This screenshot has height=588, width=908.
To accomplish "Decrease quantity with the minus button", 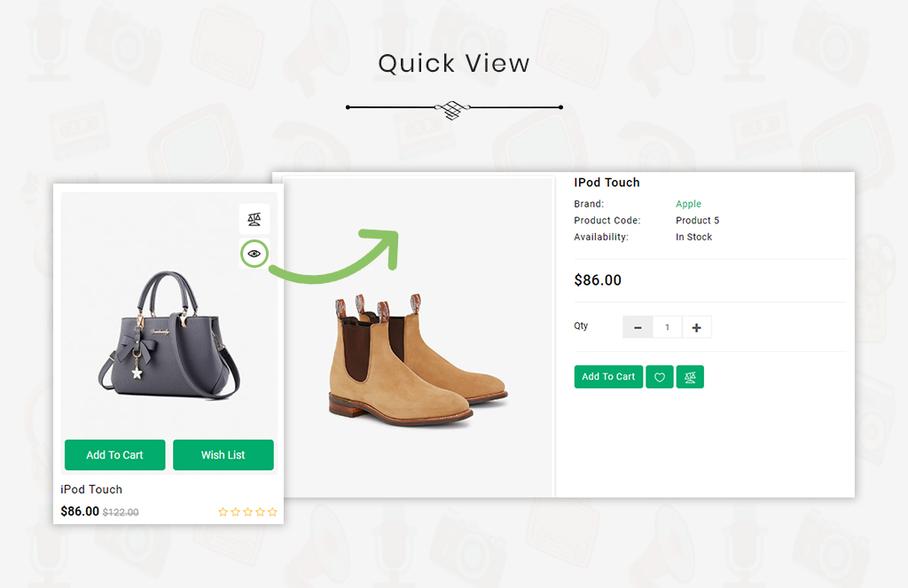I will [638, 327].
